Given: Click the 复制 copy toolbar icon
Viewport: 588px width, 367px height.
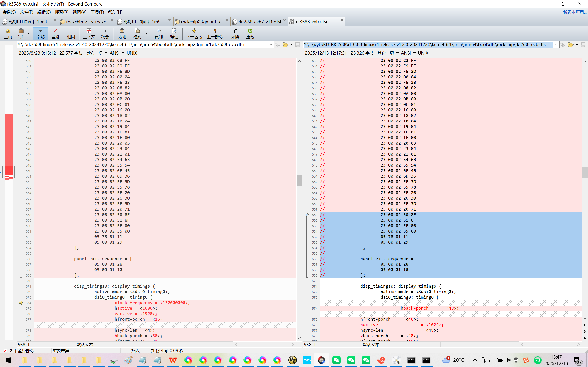Looking at the screenshot, I should click(158, 33).
